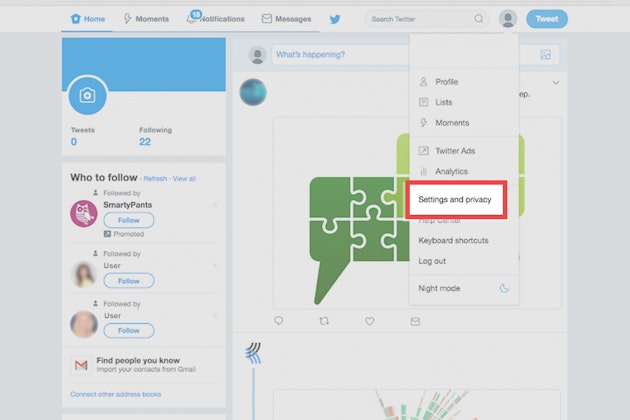Like the puzzle tweet heart icon
The width and height of the screenshot is (630, 420).
coord(370,321)
